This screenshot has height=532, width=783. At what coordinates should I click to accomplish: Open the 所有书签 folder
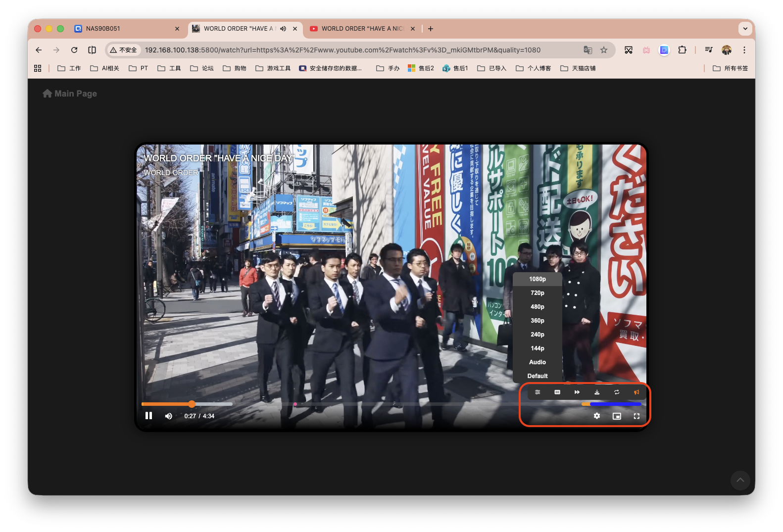click(731, 68)
